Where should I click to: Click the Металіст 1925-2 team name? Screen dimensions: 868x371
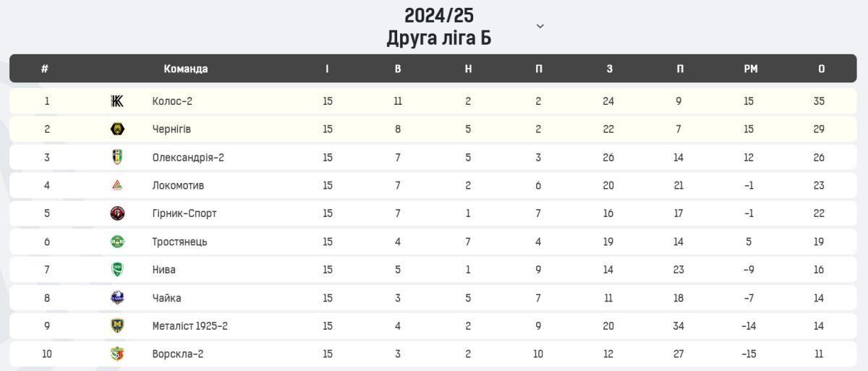pyautogui.click(x=190, y=326)
